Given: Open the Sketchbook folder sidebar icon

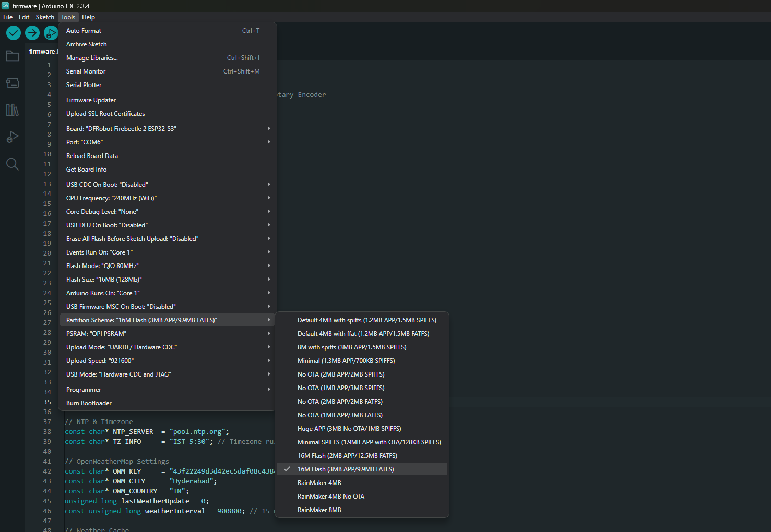Looking at the screenshot, I should click(13, 56).
